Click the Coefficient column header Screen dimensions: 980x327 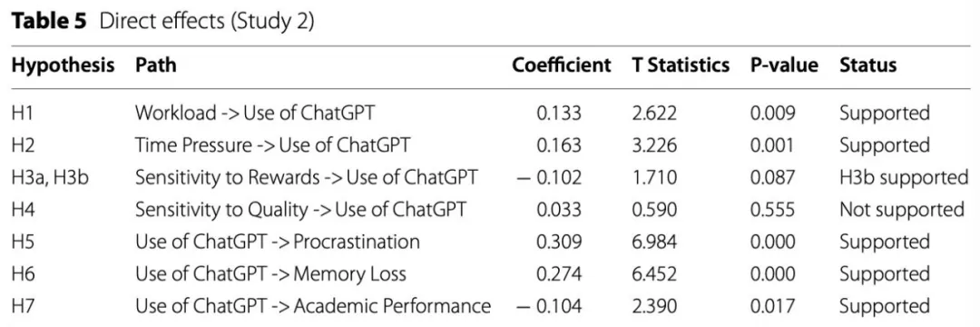tap(562, 65)
